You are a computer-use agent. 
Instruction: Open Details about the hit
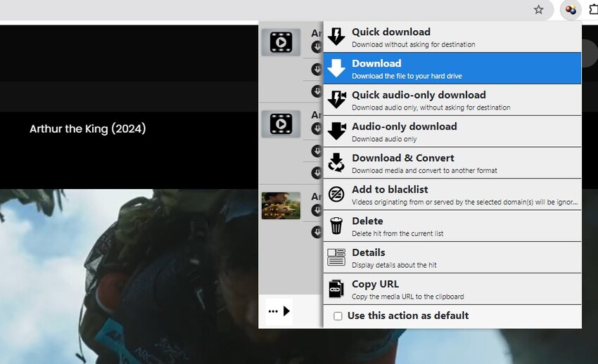click(x=452, y=258)
